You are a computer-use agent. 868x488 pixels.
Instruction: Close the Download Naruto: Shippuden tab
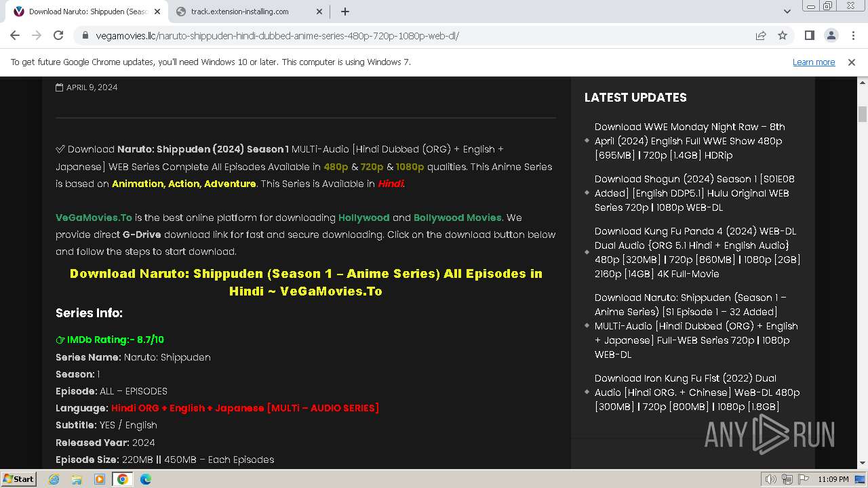(x=157, y=12)
